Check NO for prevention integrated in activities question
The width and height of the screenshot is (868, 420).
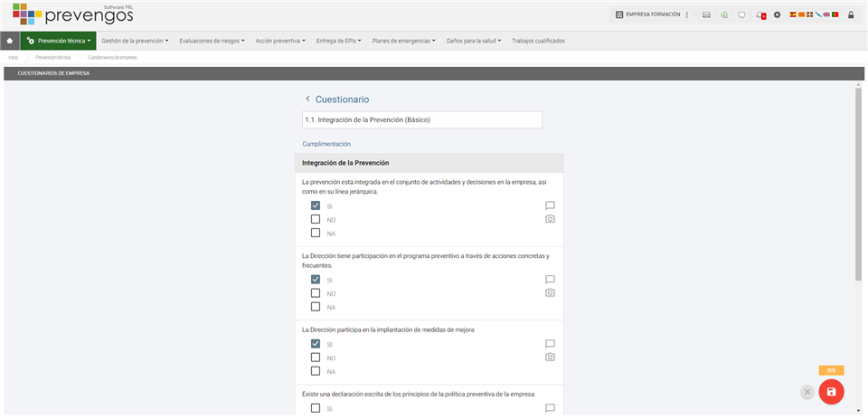tap(316, 219)
